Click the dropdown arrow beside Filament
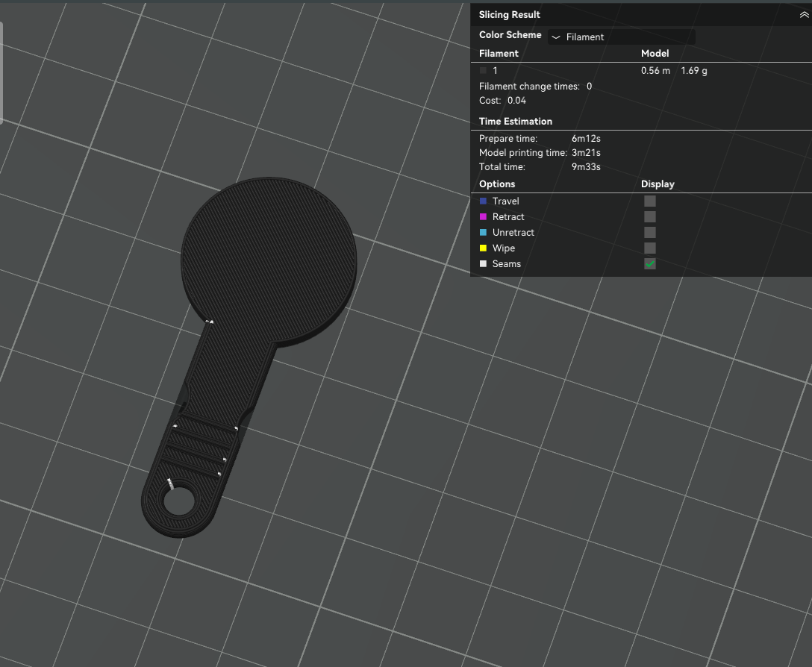Screen dimensions: 812x667 tap(556, 37)
